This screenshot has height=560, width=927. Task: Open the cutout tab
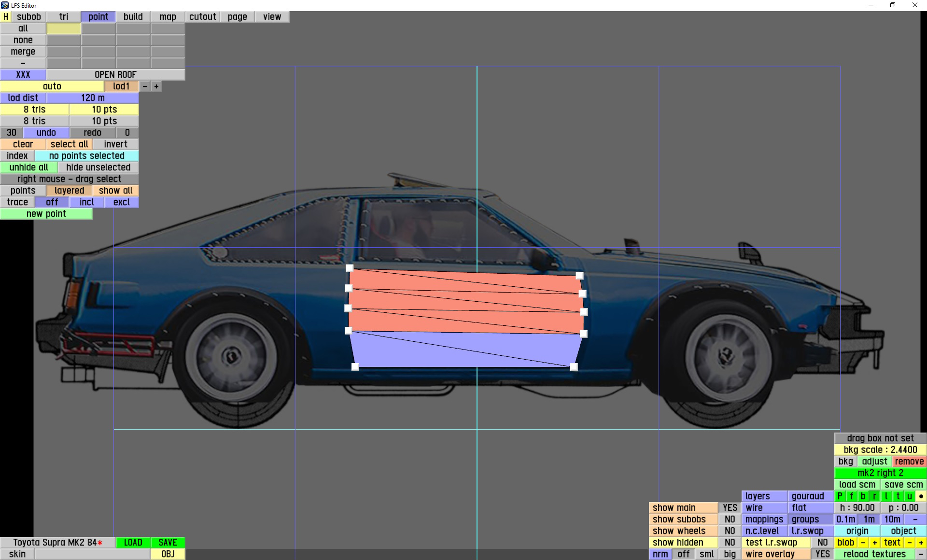click(202, 16)
